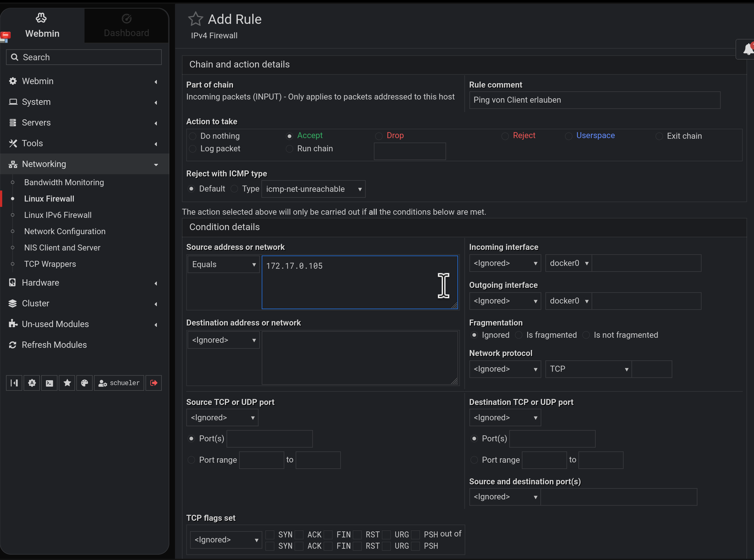Open the command shell terminal icon

50,383
